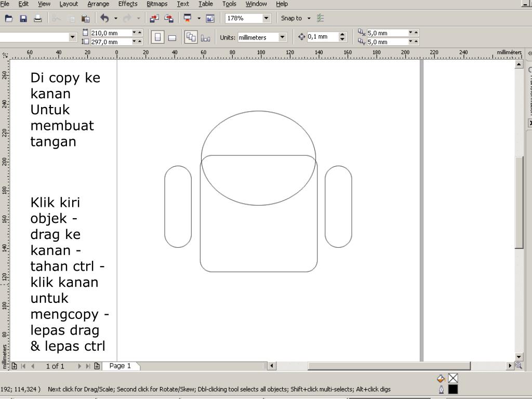Screen dimensions: 532x399
Task: Open the Arrange menu
Action: [98, 4]
